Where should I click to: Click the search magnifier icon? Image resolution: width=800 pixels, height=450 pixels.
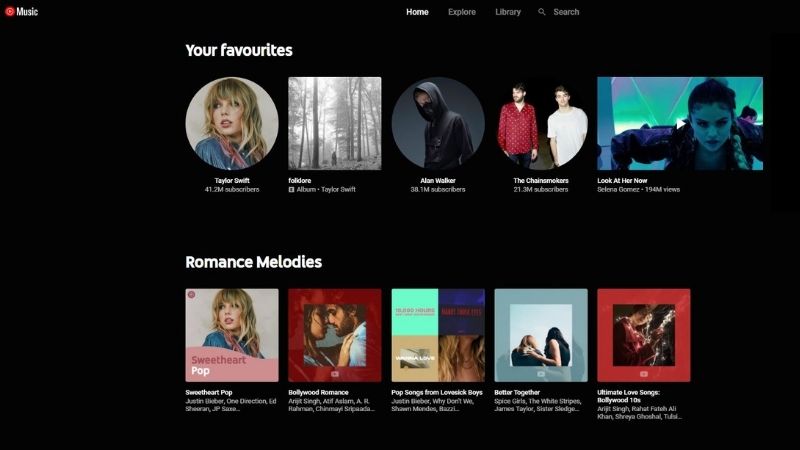click(x=541, y=12)
